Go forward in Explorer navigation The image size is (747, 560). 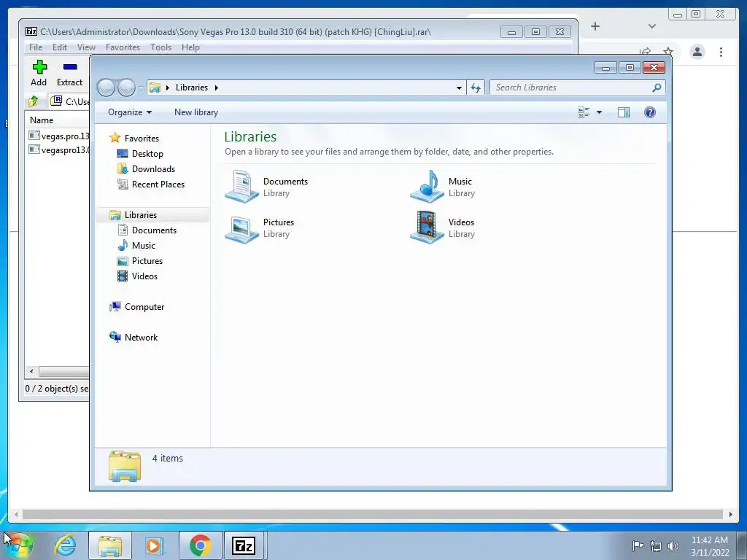point(126,87)
